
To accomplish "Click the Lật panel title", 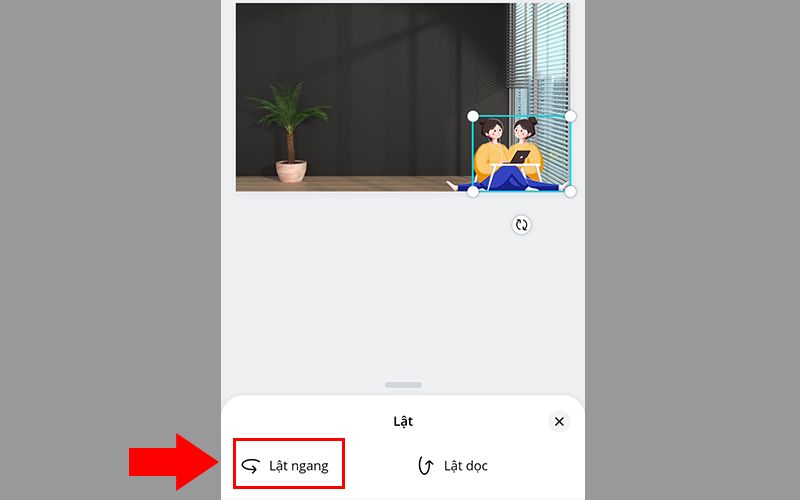I will [403, 421].
